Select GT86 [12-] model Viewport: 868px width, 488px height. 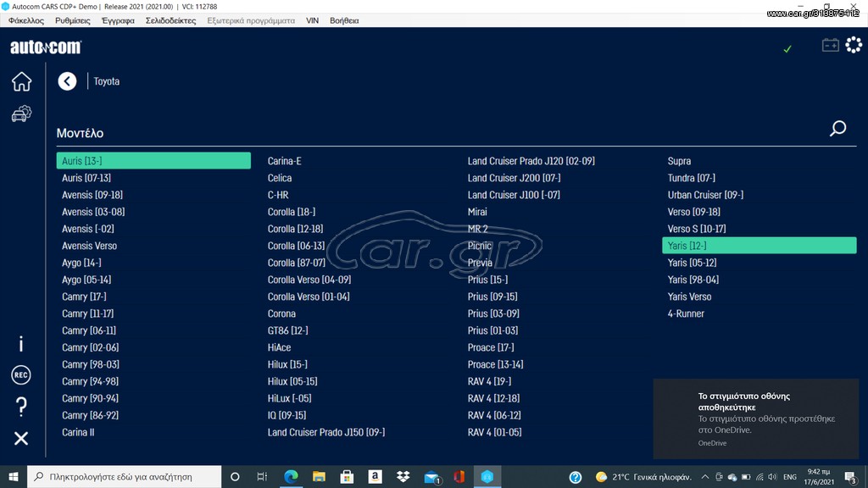point(288,330)
